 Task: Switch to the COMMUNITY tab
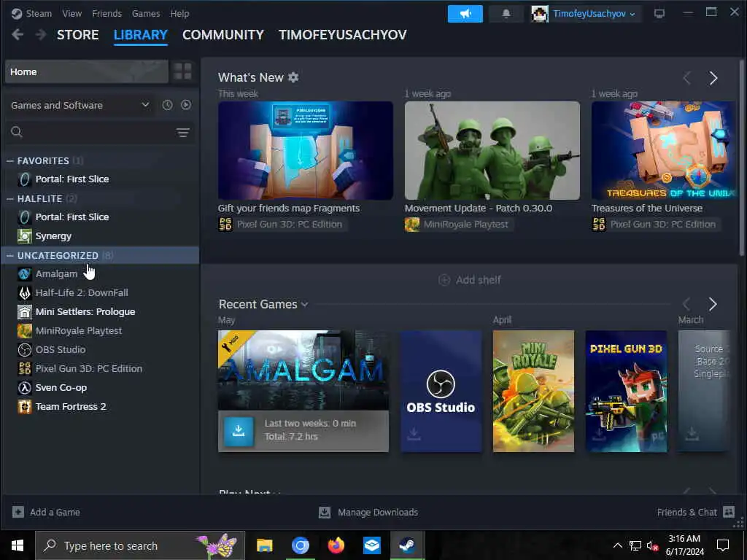tap(223, 35)
